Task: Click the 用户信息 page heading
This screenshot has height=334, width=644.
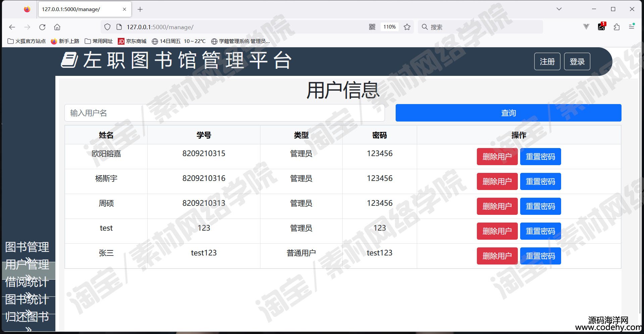Action: pyautogui.click(x=343, y=90)
